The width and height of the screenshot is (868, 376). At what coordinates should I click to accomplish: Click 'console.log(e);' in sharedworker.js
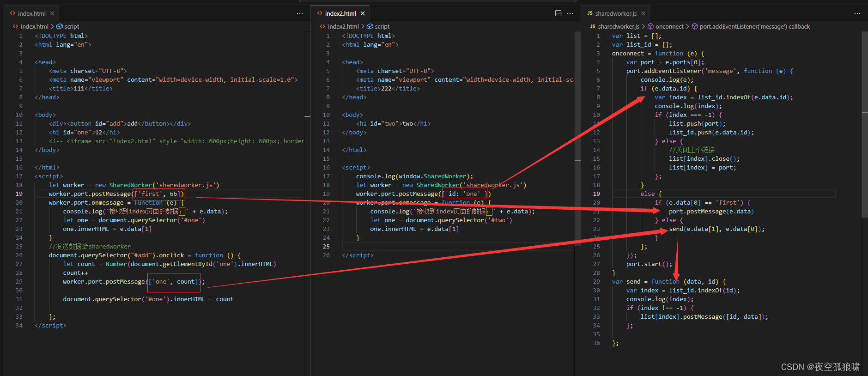point(667,79)
